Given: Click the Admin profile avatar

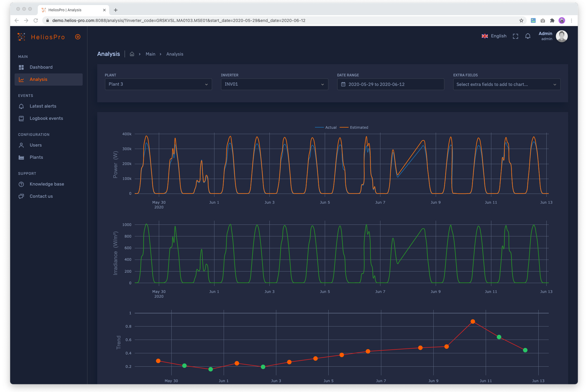Looking at the screenshot, I should point(562,36).
